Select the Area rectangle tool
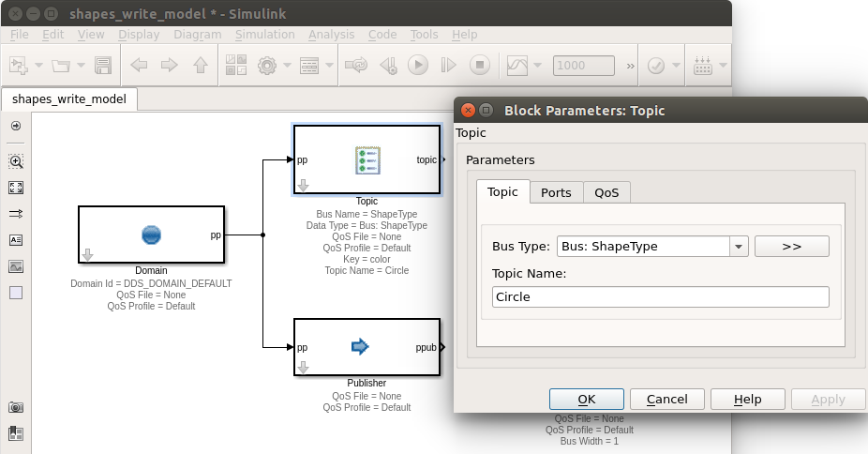The image size is (868, 454). pos(16,293)
